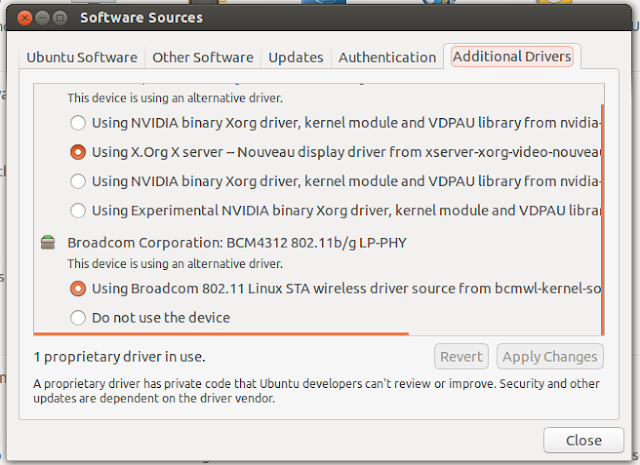Choose the X.Org Nouveau display driver radio
This screenshot has height=465, width=640.
pos(78,152)
